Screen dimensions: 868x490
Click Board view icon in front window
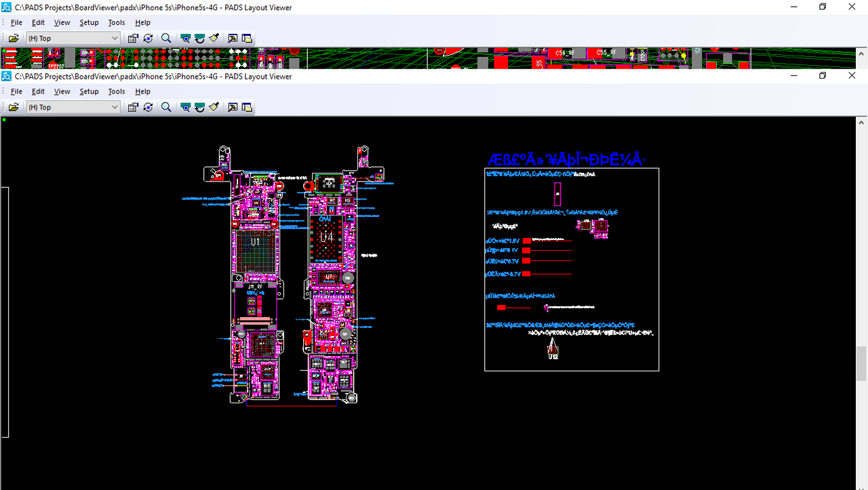(x=185, y=107)
